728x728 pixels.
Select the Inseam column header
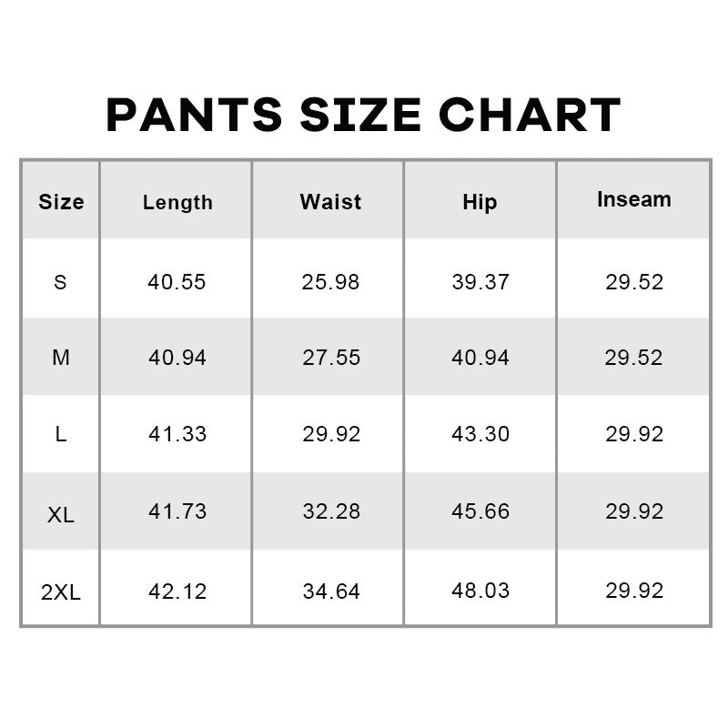click(x=634, y=199)
